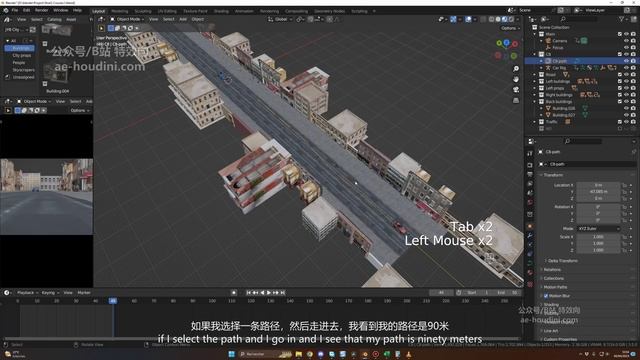Screen dimensions: 640x360
Task: Toggle visibility eye for Right buildings collection
Action: pyautogui.click(x=626, y=95)
